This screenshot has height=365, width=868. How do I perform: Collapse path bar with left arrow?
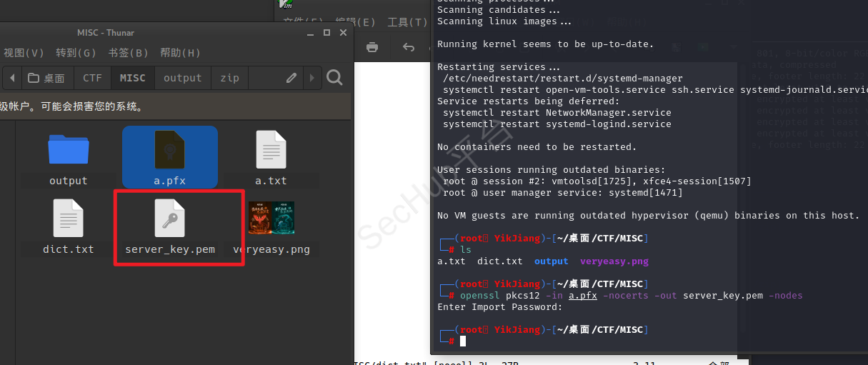click(x=11, y=78)
